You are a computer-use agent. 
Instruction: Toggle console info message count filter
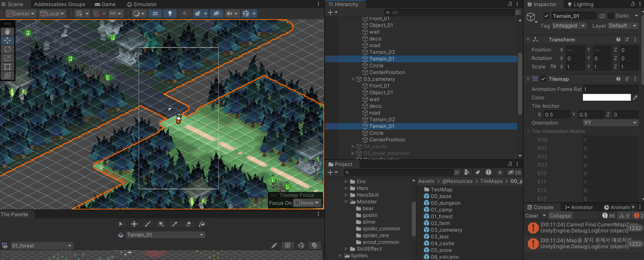click(x=609, y=216)
